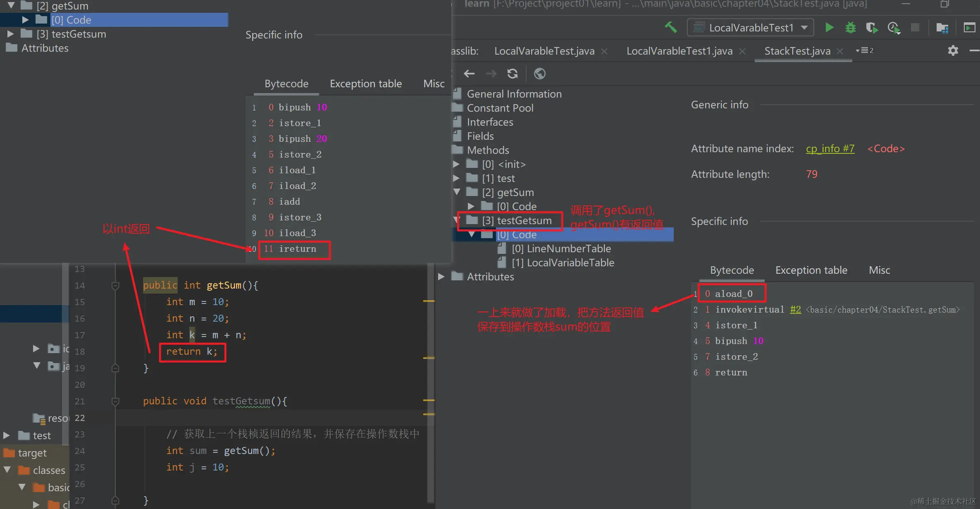Image resolution: width=980 pixels, height=509 pixels.
Task: Follow the #2 invokevirtual constant link
Action: click(x=795, y=310)
